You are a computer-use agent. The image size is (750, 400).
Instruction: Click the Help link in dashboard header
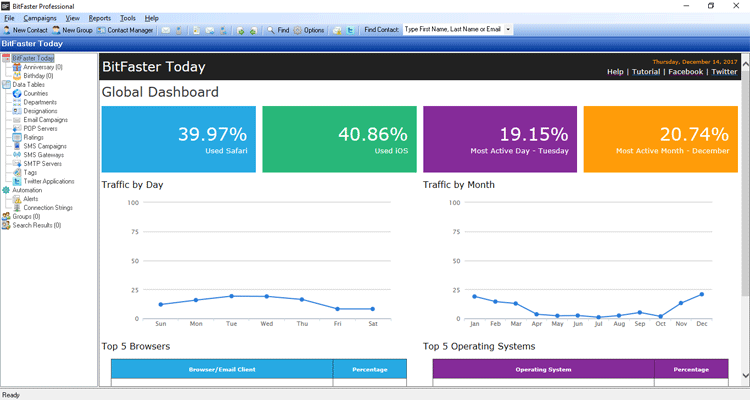[x=615, y=72]
